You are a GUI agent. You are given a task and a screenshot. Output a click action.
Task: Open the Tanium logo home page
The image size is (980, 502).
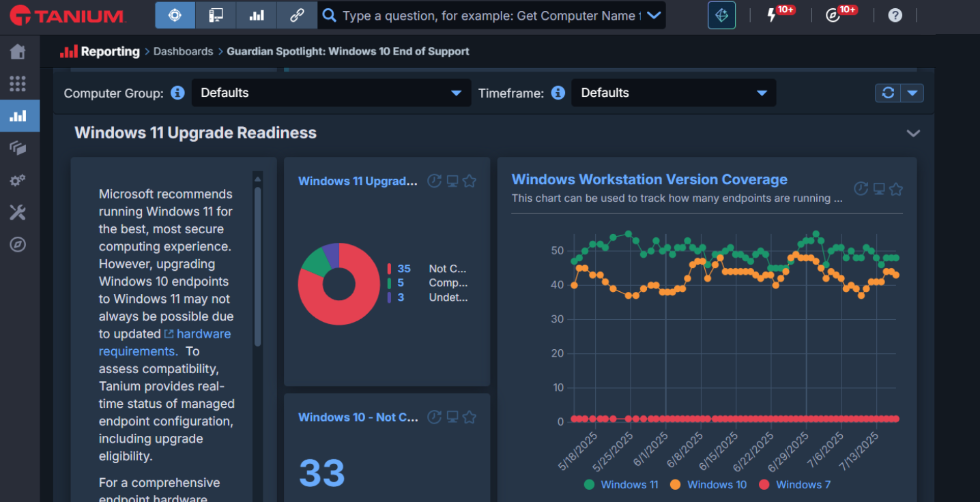[x=67, y=15]
